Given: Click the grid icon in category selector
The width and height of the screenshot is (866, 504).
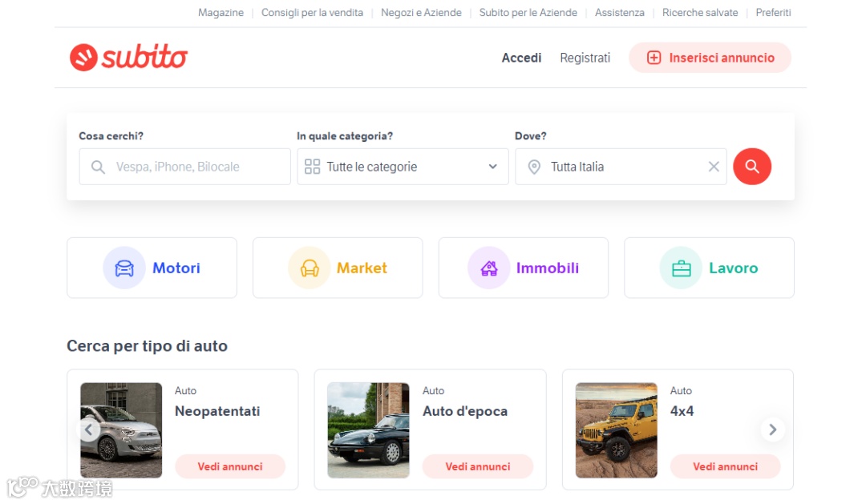Looking at the screenshot, I should pyautogui.click(x=312, y=166).
